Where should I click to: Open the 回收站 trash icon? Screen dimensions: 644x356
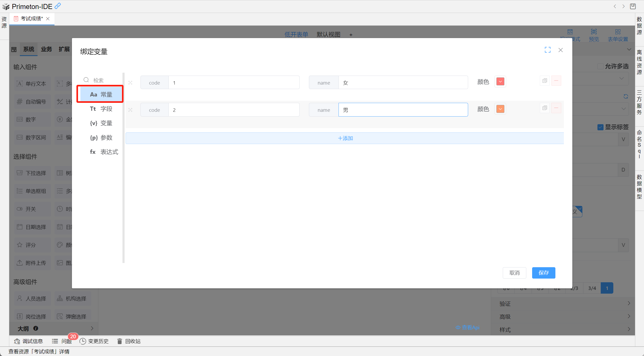pos(120,341)
